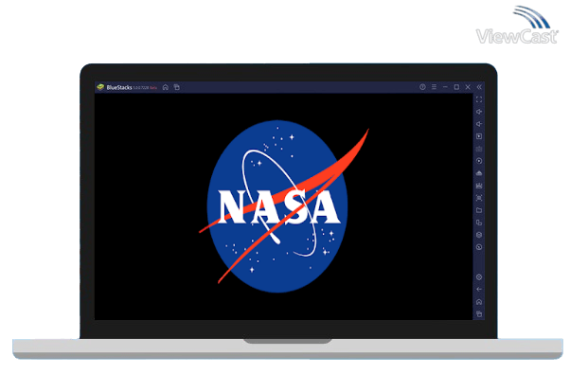570x392 pixels.
Task: Click the play square icon in sidebar
Action: pos(479,136)
